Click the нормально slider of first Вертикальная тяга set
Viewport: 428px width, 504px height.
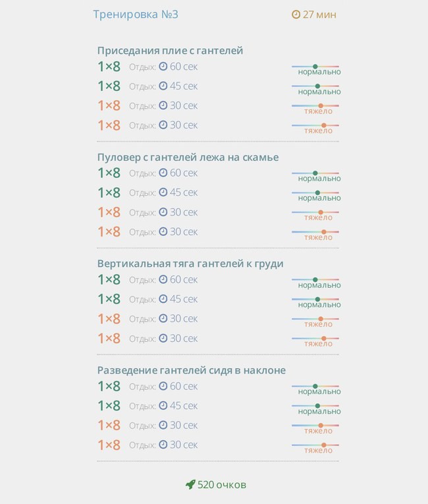[x=315, y=279]
